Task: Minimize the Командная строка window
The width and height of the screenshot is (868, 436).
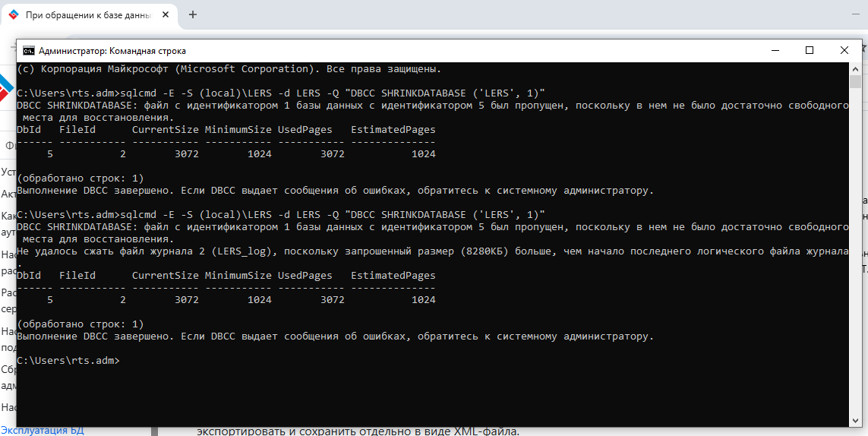Action: 775,51
